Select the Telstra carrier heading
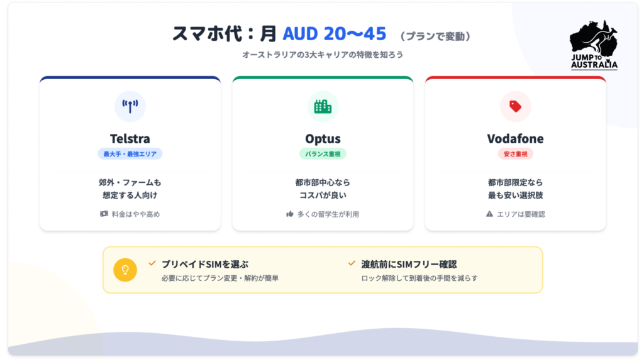 click(x=130, y=138)
